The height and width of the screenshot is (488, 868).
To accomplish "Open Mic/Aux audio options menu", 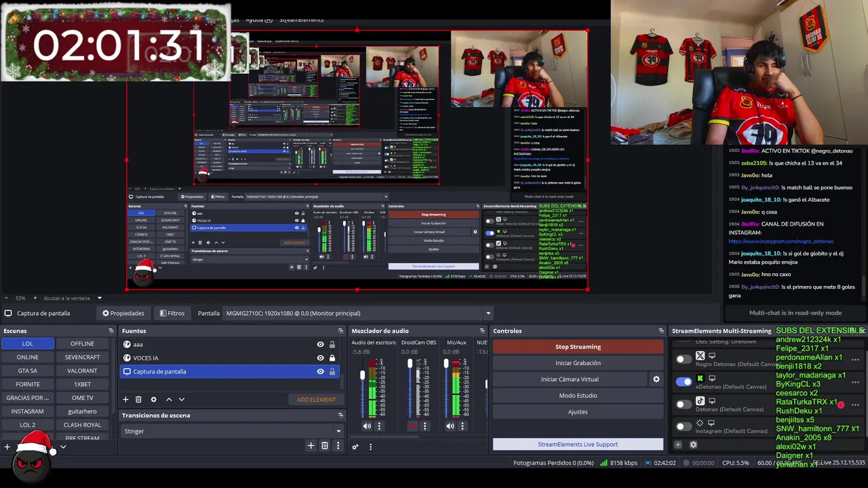I will [x=462, y=426].
